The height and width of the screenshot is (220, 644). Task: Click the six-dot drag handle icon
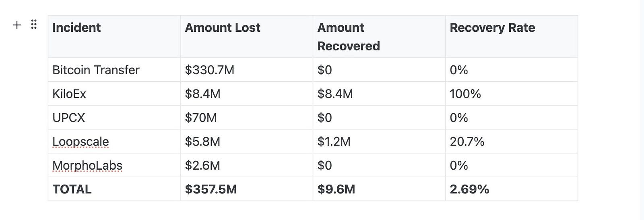tap(34, 25)
